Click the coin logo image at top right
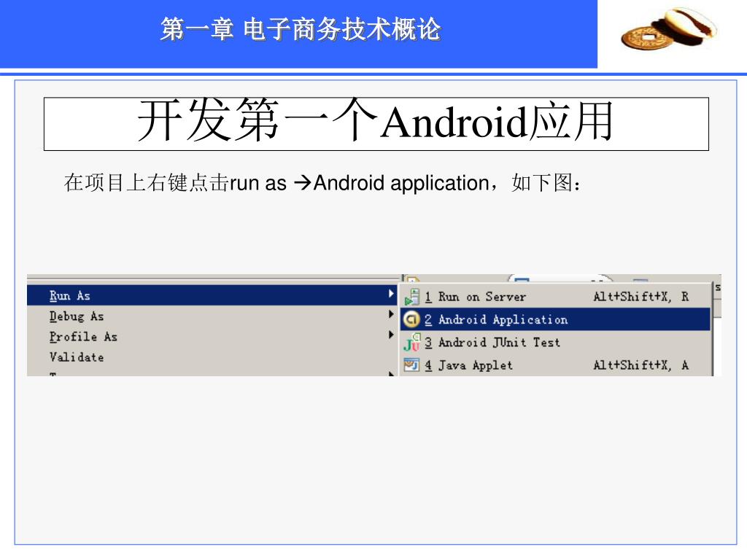This screenshot has height=560, width=747. point(668,28)
